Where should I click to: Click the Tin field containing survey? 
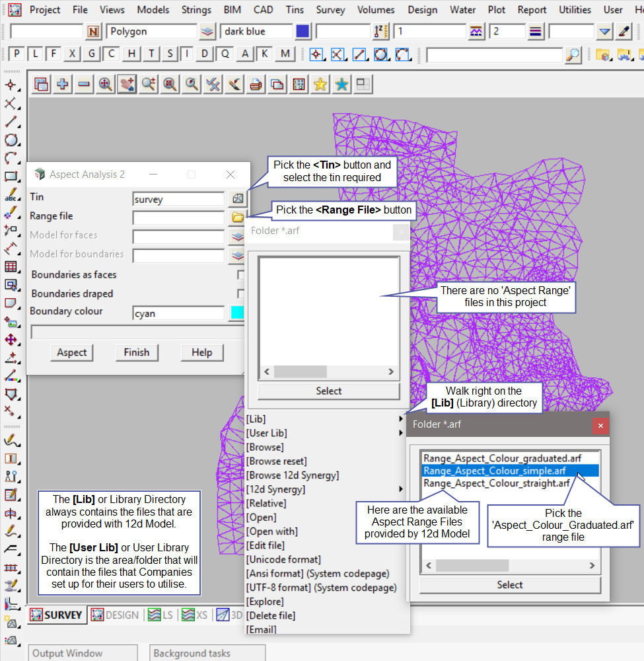pyautogui.click(x=178, y=199)
